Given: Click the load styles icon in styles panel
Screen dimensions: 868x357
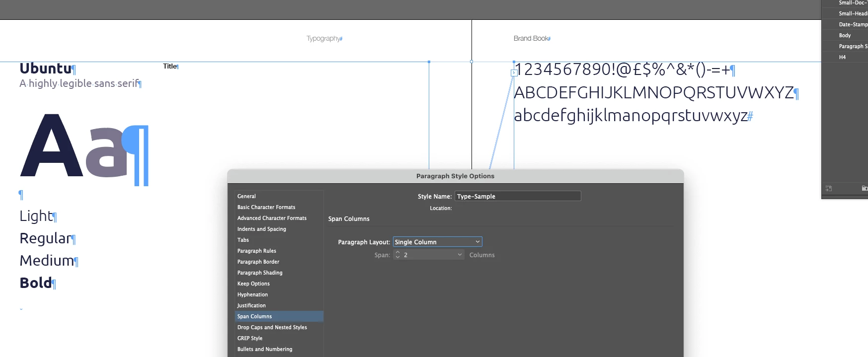Looking at the screenshot, I should (828, 188).
